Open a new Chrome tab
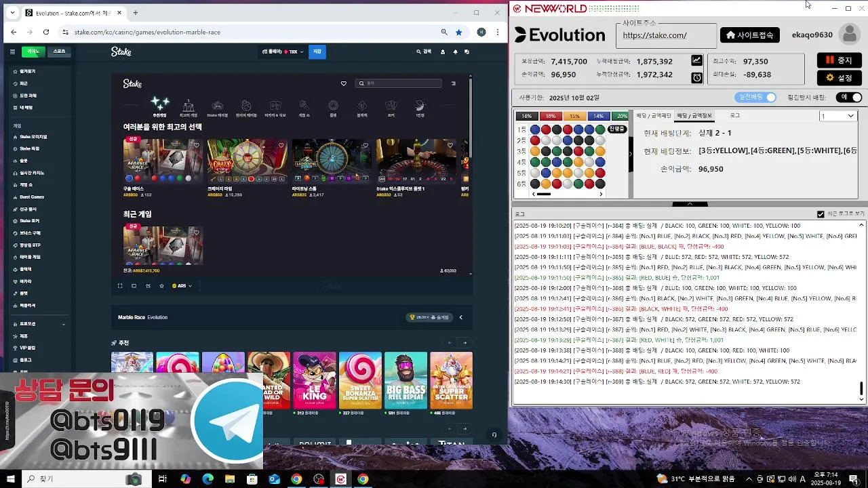 (x=136, y=12)
